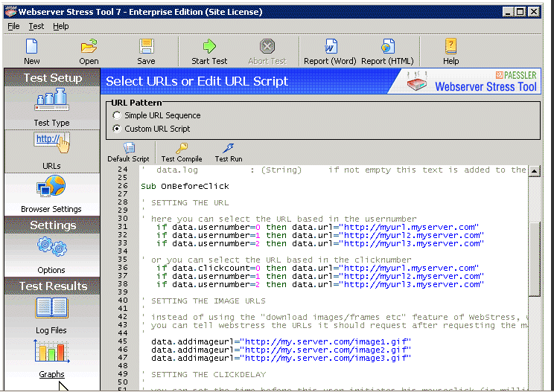This screenshot has width=554, height=392.
Task: Click line 31 'data.usernumber=0' statement
Action: [317, 227]
